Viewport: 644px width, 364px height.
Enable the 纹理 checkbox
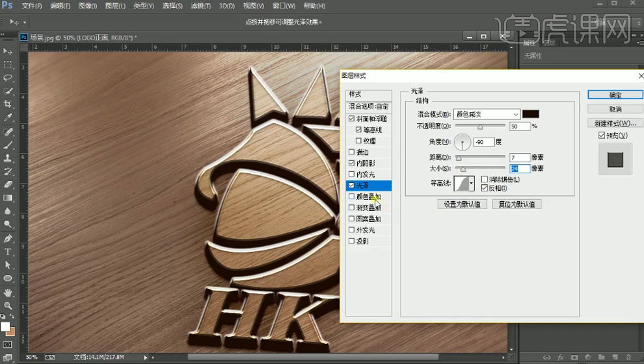pyautogui.click(x=358, y=141)
